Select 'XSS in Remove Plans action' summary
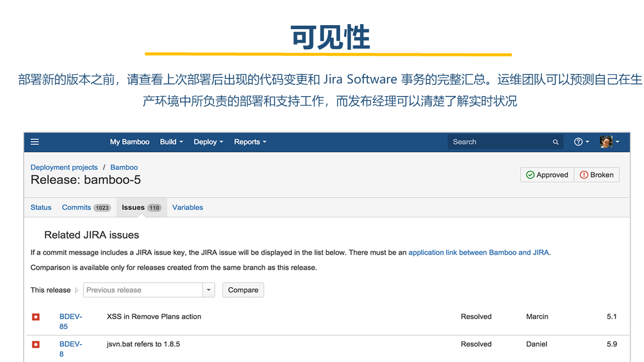The width and height of the screenshot is (644, 362). pyautogui.click(x=154, y=317)
